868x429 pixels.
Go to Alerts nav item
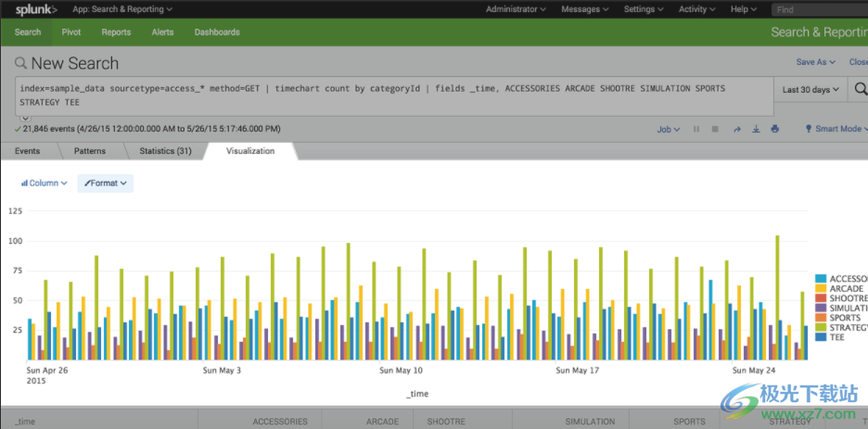point(163,32)
